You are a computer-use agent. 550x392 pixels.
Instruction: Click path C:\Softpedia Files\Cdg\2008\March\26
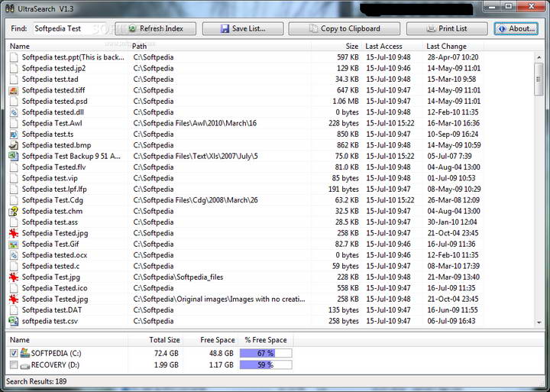(x=196, y=200)
